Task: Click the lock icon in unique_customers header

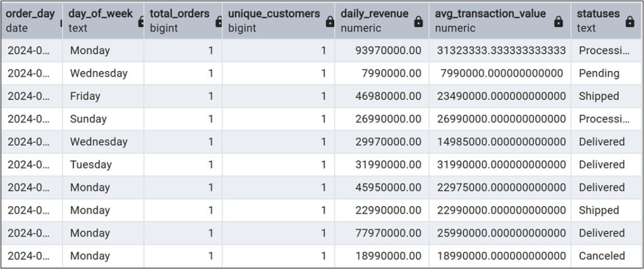Action: (329, 22)
